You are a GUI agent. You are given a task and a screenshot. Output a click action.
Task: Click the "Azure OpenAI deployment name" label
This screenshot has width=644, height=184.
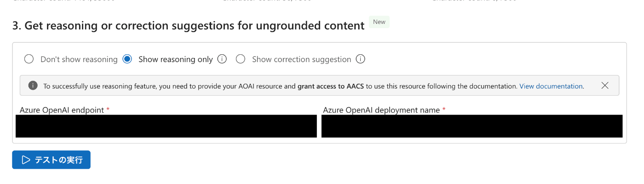[381, 110]
